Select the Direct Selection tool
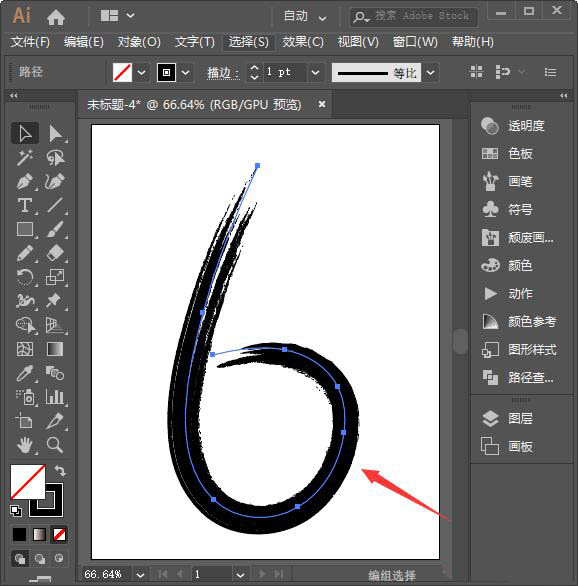This screenshot has width=578, height=586. coord(55,133)
